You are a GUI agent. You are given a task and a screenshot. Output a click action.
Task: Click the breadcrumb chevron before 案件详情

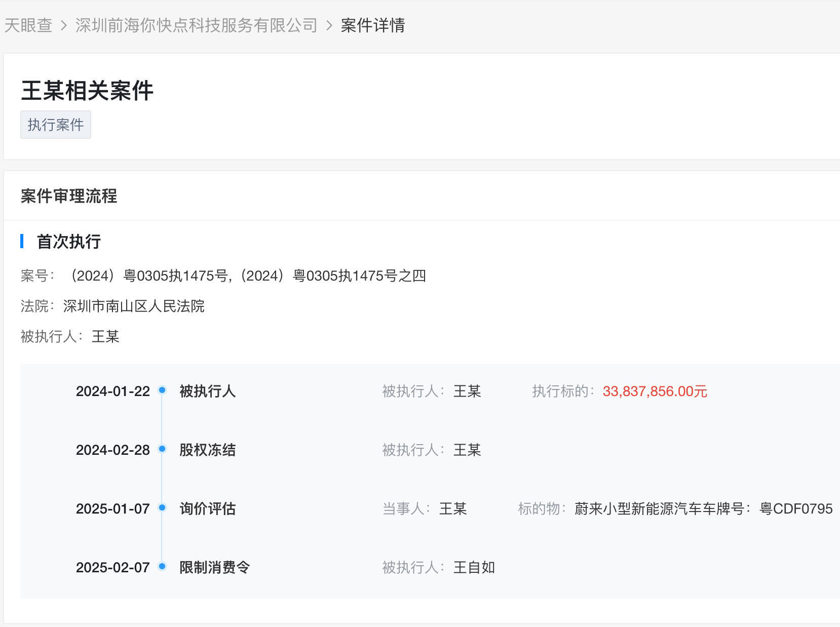tap(329, 25)
